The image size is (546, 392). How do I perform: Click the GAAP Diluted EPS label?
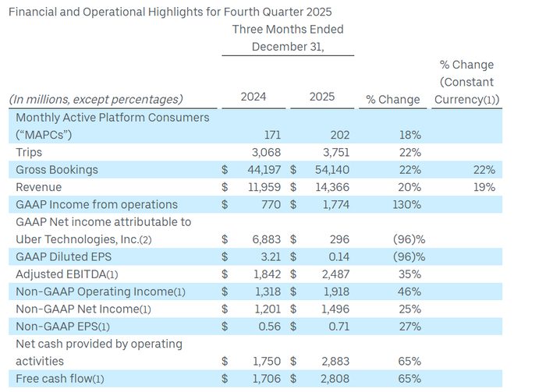click(x=63, y=256)
